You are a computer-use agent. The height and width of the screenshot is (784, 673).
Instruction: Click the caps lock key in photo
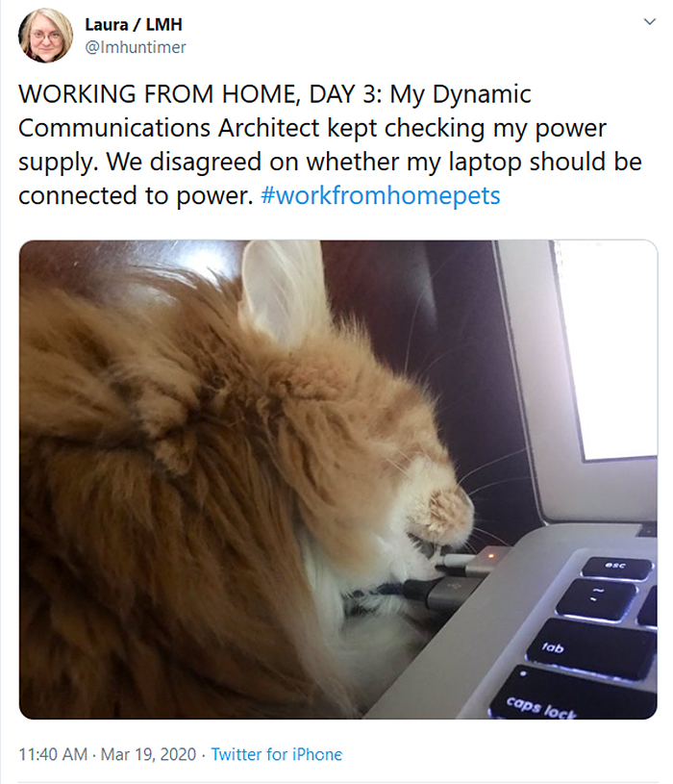click(x=572, y=696)
